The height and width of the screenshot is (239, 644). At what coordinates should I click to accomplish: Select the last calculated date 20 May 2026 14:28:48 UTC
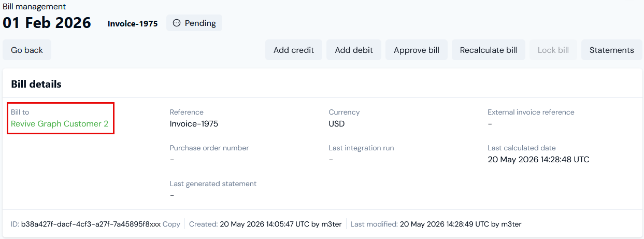[538, 160]
